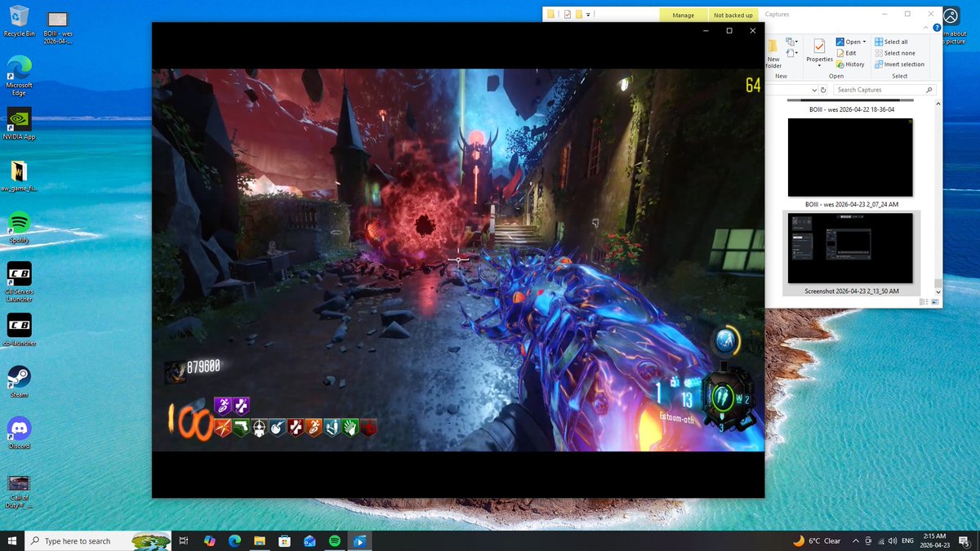
Task: Open address bar history dropdown in Explorer
Action: click(x=815, y=90)
